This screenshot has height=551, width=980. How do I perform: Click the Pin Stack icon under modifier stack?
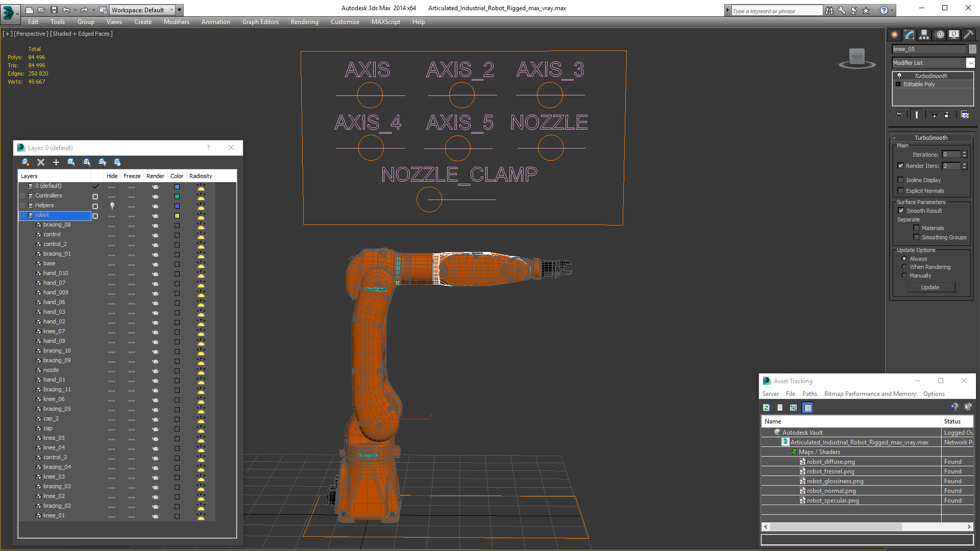(899, 115)
